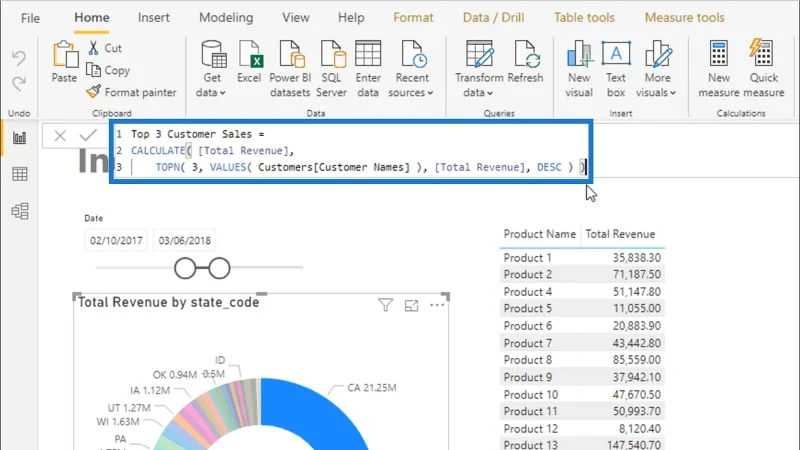Open the Table tools tab
800x450 pixels.
pos(584,17)
